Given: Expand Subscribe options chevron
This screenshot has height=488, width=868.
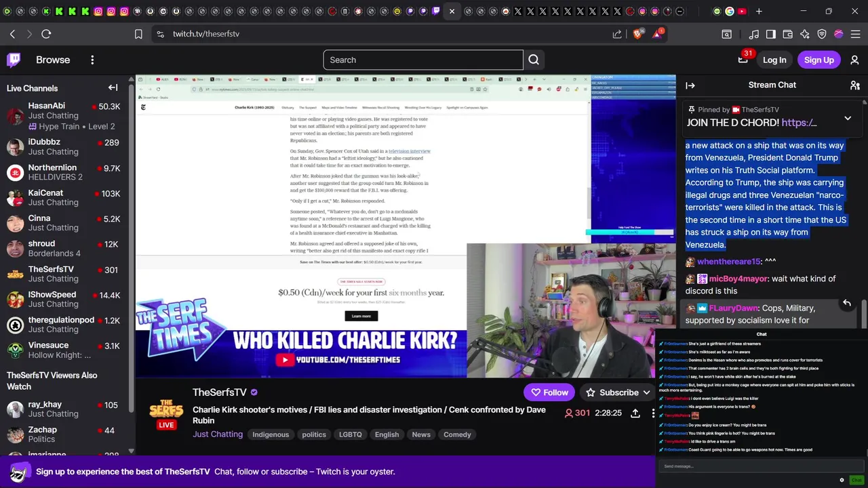Looking at the screenshot, I should (647, 392).
